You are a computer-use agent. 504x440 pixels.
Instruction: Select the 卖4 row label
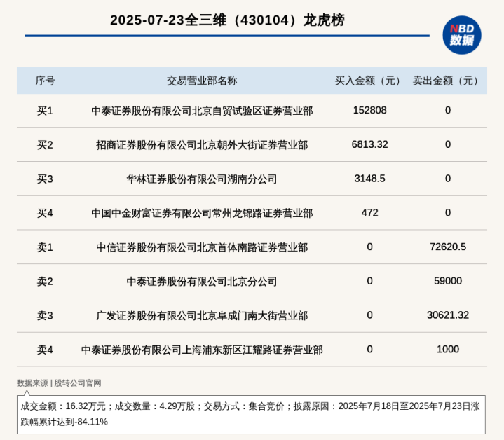click(x=45, y=350)
